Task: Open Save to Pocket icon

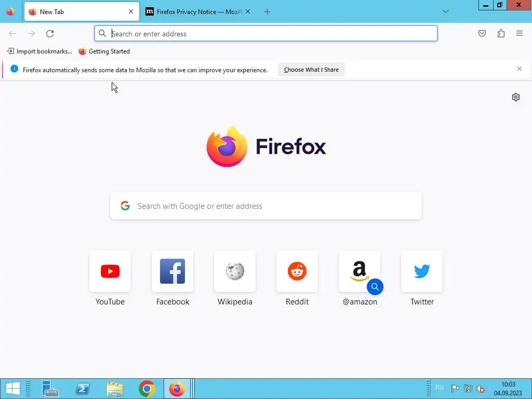Action: tap(482, 33)
